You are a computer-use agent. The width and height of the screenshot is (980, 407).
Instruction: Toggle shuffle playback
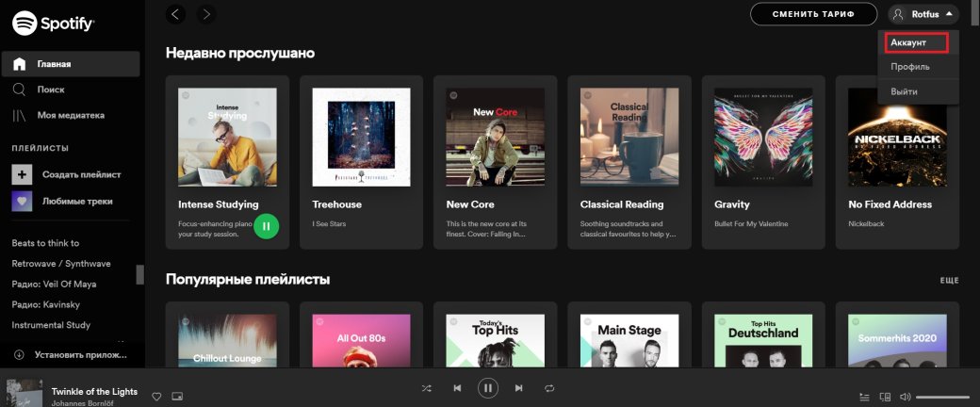click(x=426, y=388)
